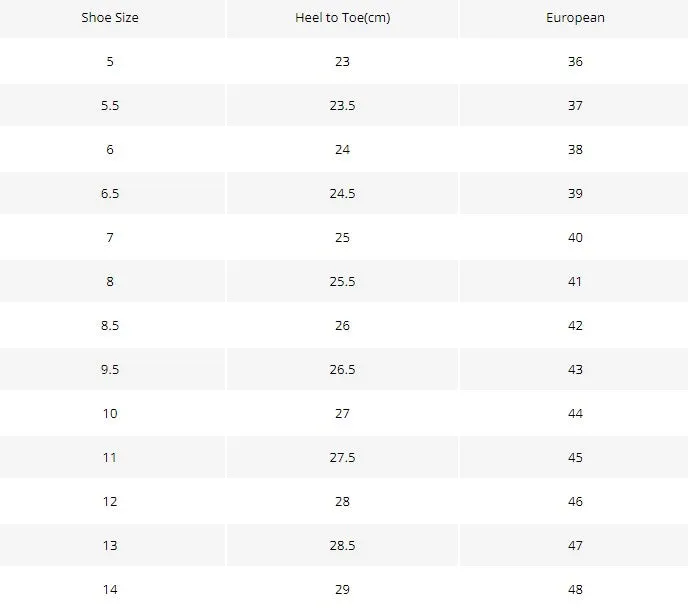Click the Heel to Toe(cm) header
688x610 pixels.
tap(342, 18)
